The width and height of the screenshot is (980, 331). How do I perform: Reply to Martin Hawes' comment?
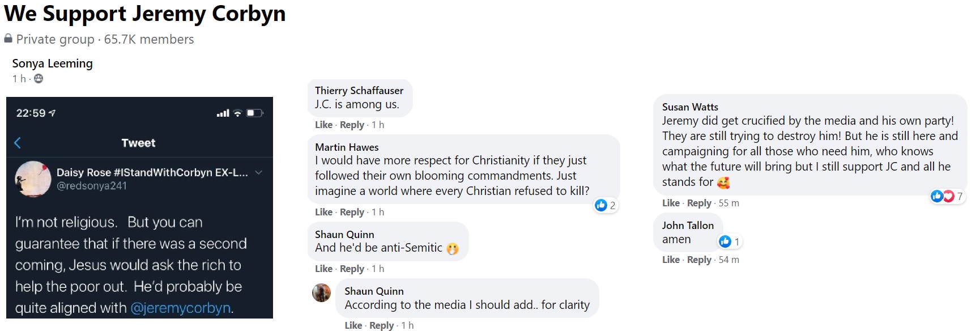click(x=352, y=212)
